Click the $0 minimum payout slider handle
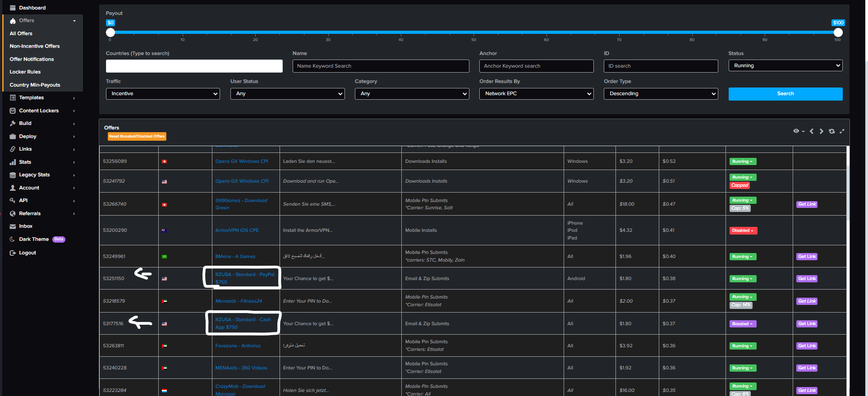Image resolution: width=868 pixels, height=396 pixels. pos(110,32)
